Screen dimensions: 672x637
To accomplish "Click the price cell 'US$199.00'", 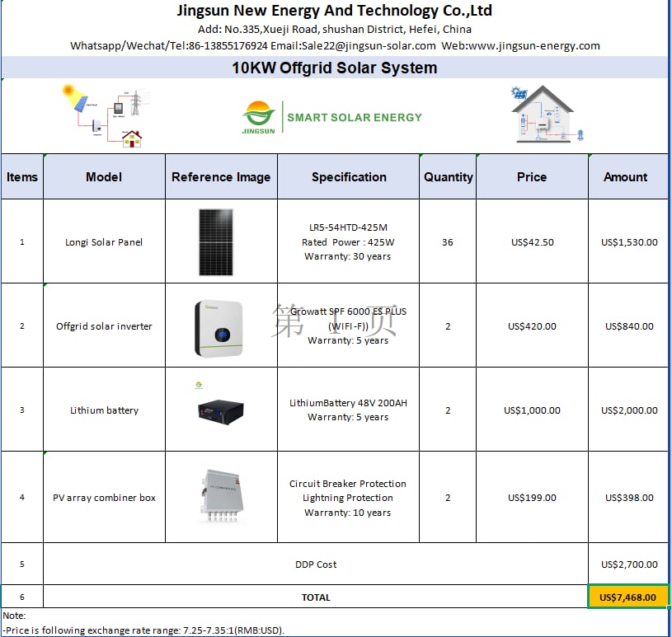I will (532, 497).
